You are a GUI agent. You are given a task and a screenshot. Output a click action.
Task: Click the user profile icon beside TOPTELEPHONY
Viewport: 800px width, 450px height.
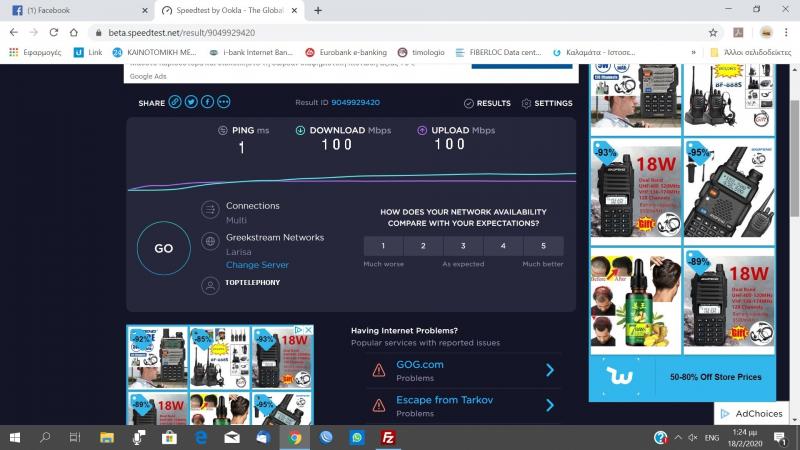[210, 285]
